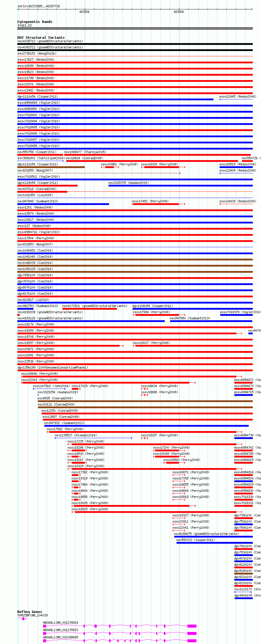Click variant label nssv18560 (Perry2008)
The image size is (261, 644).
tap(182, 460)
